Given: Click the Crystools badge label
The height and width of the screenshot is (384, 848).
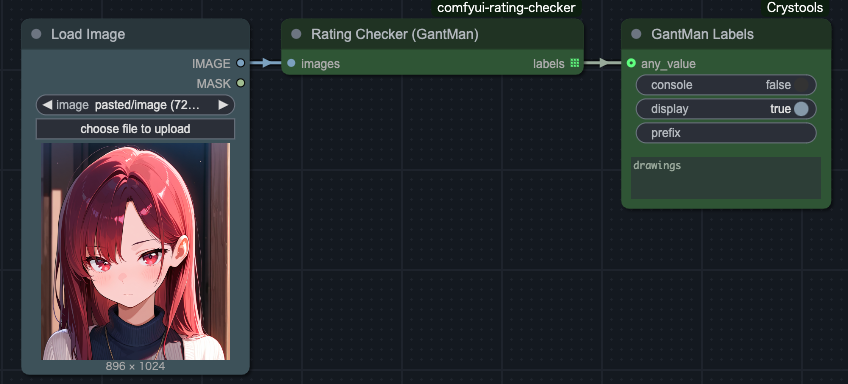Looking at the screenshot, I should [795, 8].
